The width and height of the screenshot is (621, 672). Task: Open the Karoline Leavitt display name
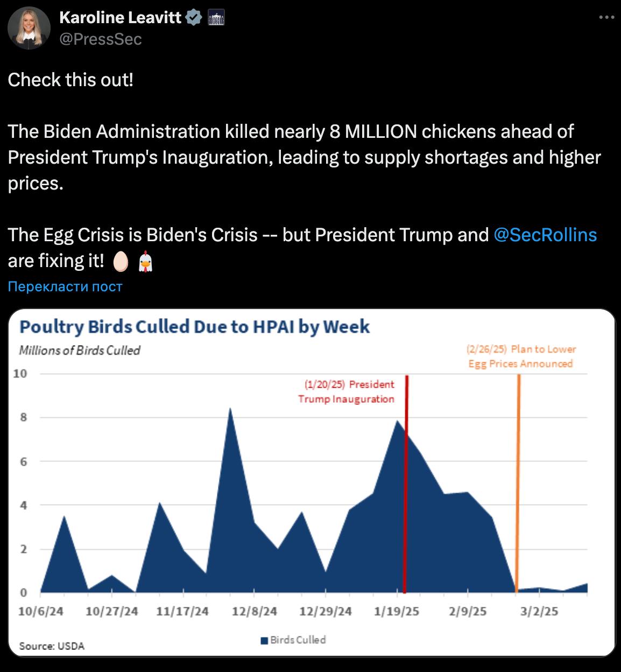[120, 18]
